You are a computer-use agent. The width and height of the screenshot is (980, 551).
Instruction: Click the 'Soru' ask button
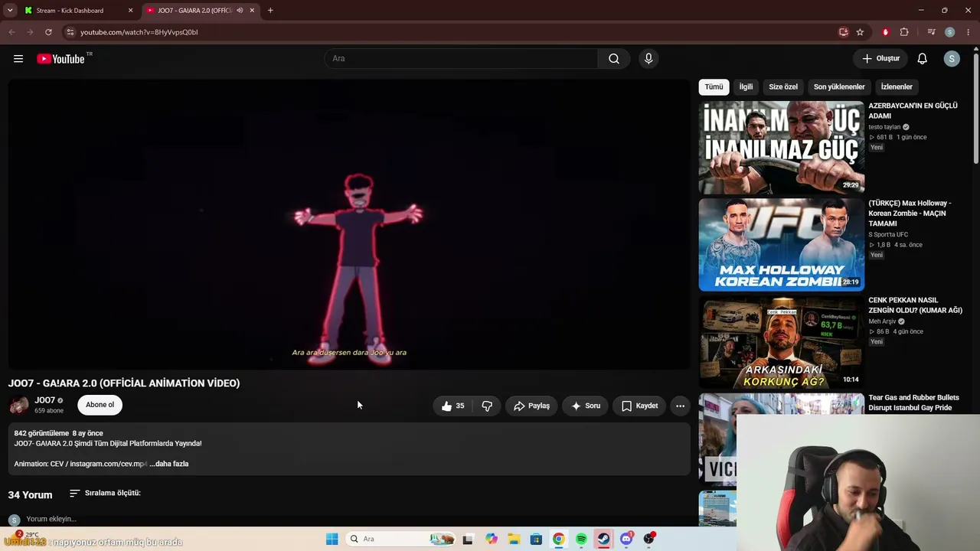point(586,406)
